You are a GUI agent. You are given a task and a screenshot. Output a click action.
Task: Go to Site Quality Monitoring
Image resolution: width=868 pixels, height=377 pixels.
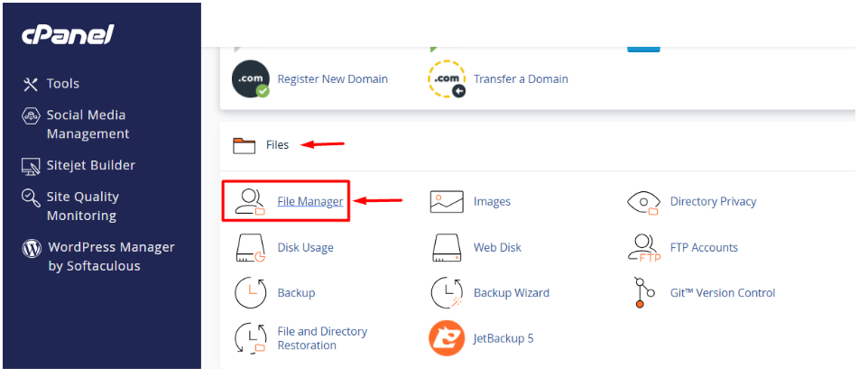(x=82, y=206)
